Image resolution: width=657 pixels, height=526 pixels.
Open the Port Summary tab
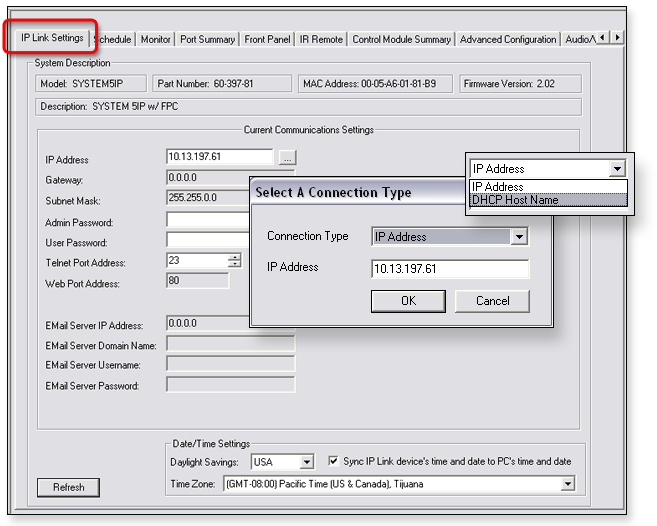[207, 40]
